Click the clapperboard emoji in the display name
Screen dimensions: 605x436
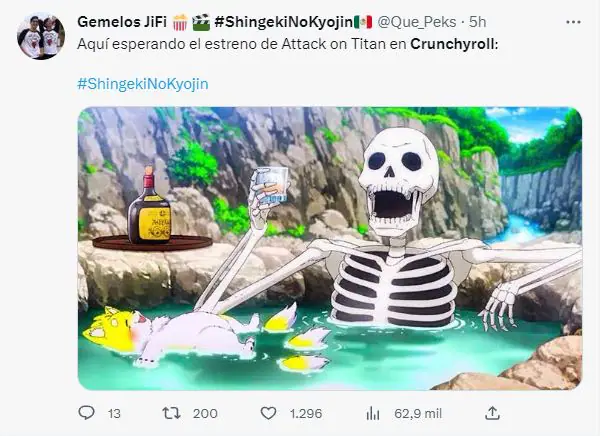click(201, 23)
